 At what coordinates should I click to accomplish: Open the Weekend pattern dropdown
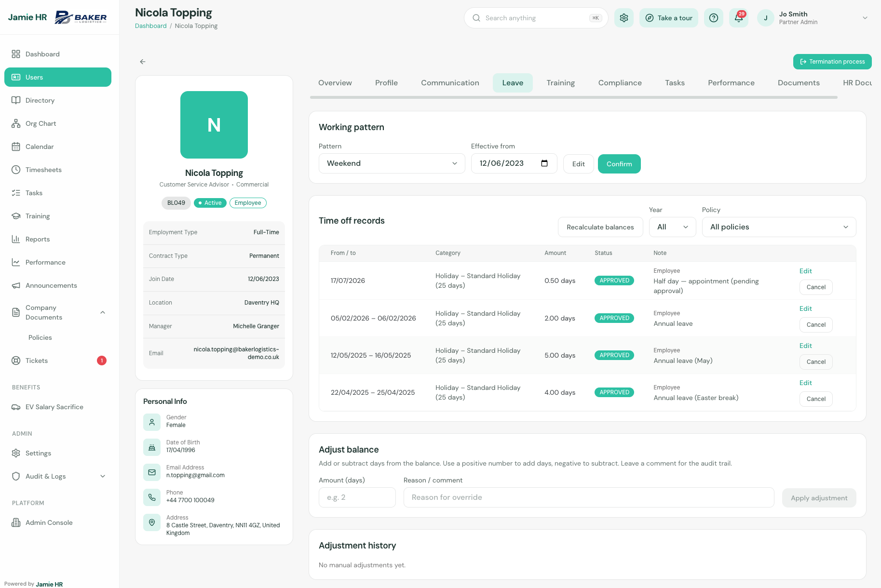point(392,163)
